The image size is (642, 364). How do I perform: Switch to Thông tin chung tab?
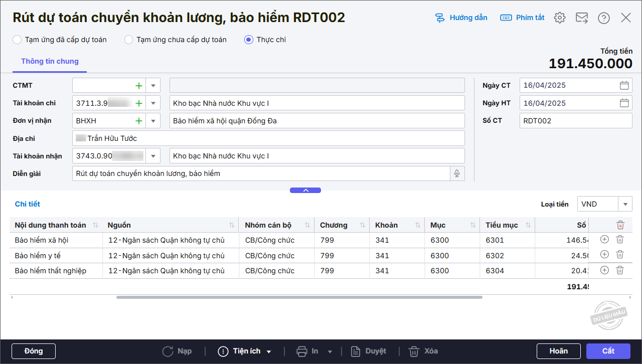pyautogui.click(x=50, y=61)
